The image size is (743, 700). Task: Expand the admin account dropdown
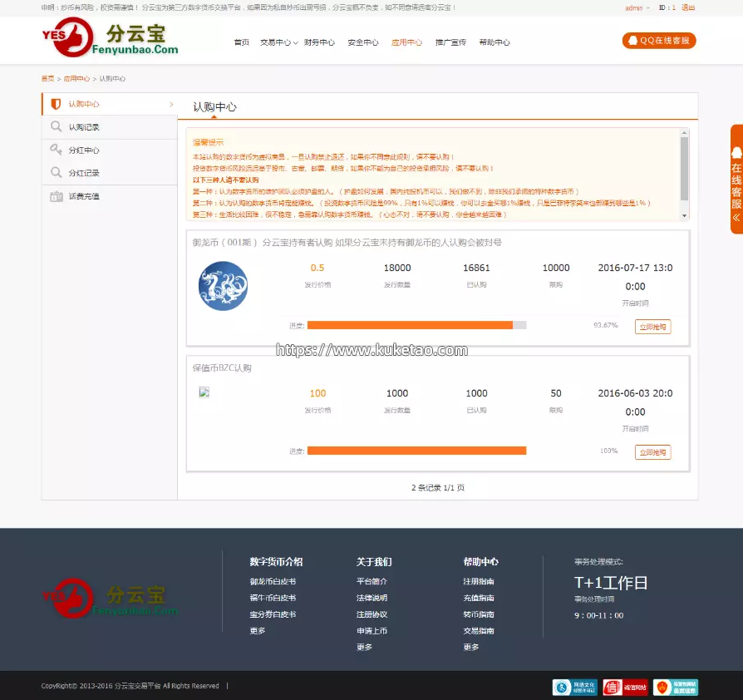pos(637,8)
